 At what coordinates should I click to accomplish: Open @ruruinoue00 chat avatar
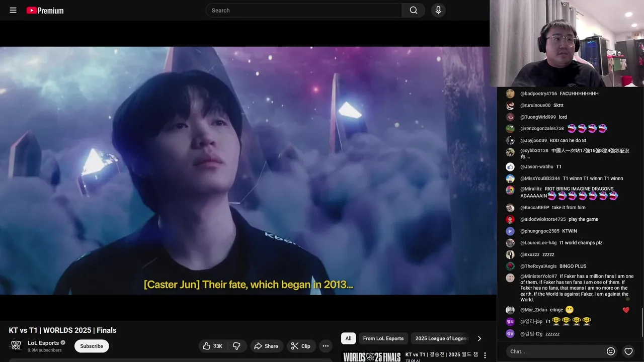[510, 106]
